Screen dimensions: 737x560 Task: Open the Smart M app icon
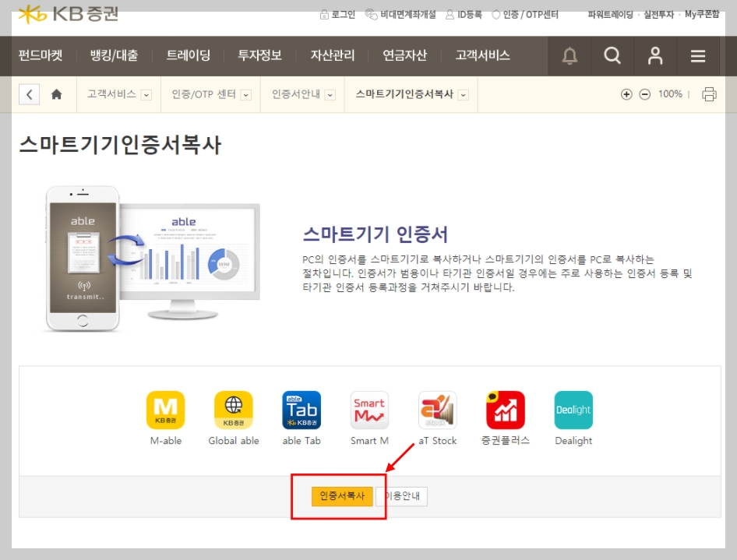coord(369,410)
